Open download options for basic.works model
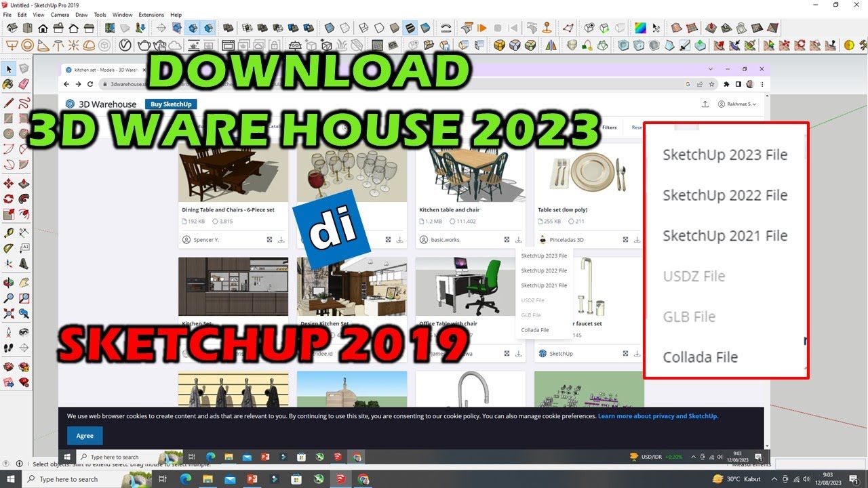868x488 pixels. pos(518,240)
